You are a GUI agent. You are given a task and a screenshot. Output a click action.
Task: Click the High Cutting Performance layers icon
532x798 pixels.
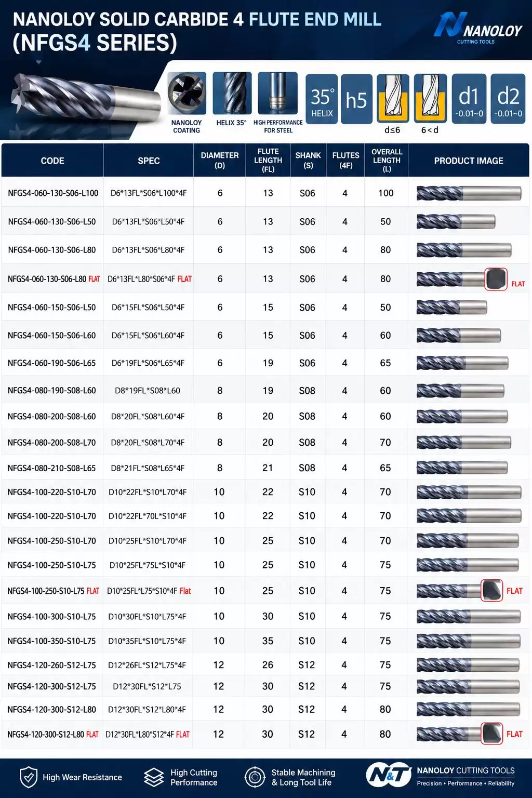154,777
